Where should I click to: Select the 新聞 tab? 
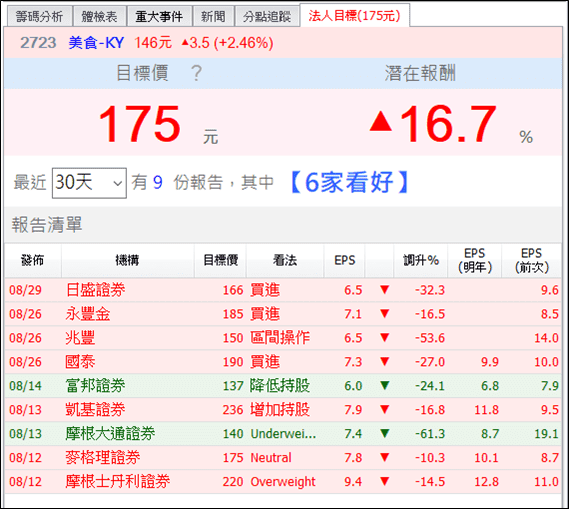point(213,16)
